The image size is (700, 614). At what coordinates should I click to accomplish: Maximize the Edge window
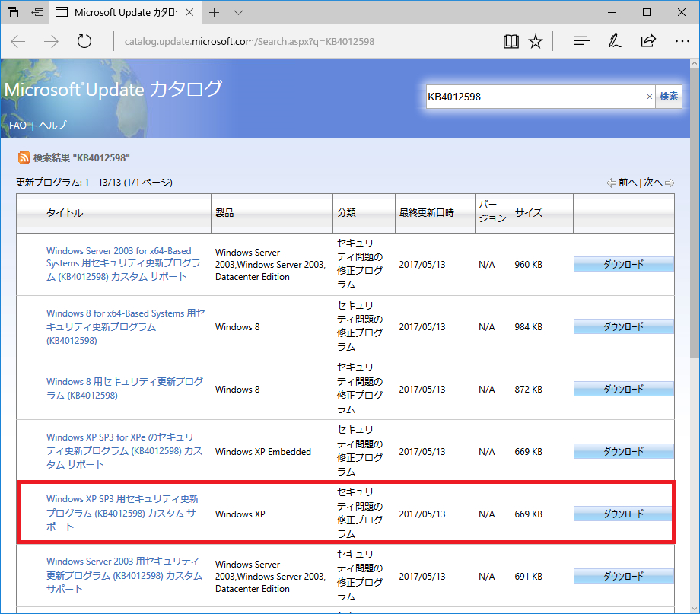647,12
